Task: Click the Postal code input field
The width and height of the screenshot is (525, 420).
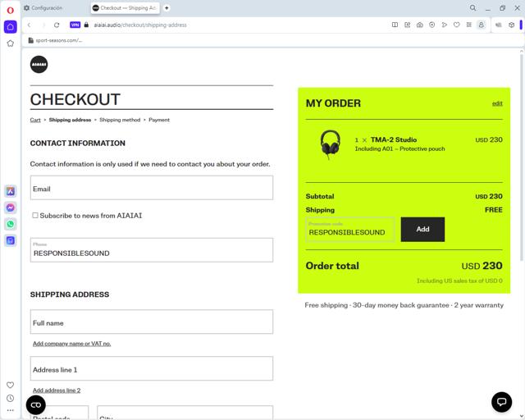Action: pyautogui.click(x=60, y=413)
